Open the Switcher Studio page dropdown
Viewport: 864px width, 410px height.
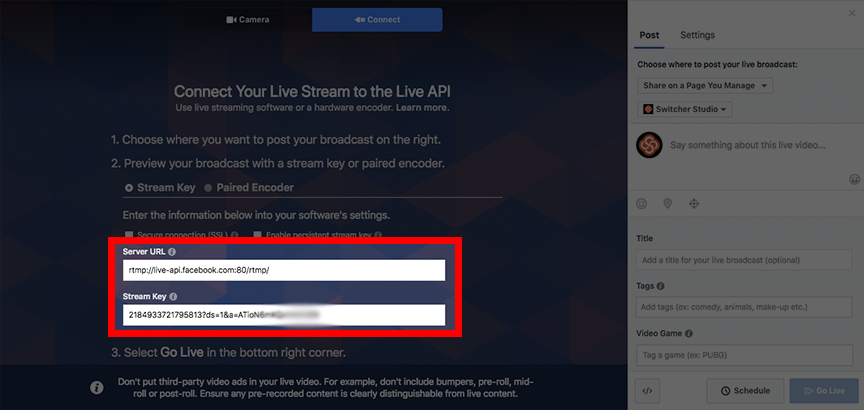[x=684, y=109]
